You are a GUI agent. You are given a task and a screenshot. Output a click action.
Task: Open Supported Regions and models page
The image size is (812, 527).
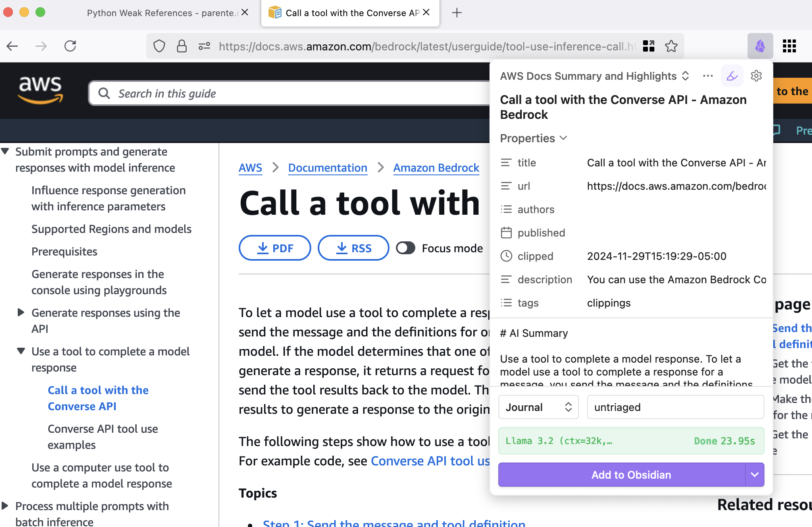tap(112, 229)
